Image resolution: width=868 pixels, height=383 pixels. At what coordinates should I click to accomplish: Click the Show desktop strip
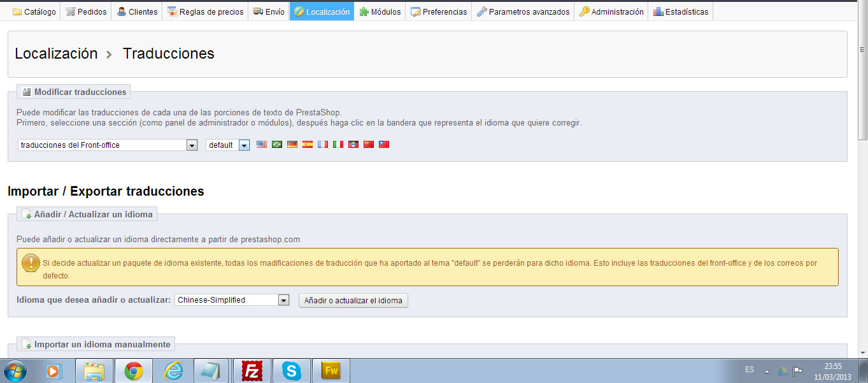[x=864, y=370]
